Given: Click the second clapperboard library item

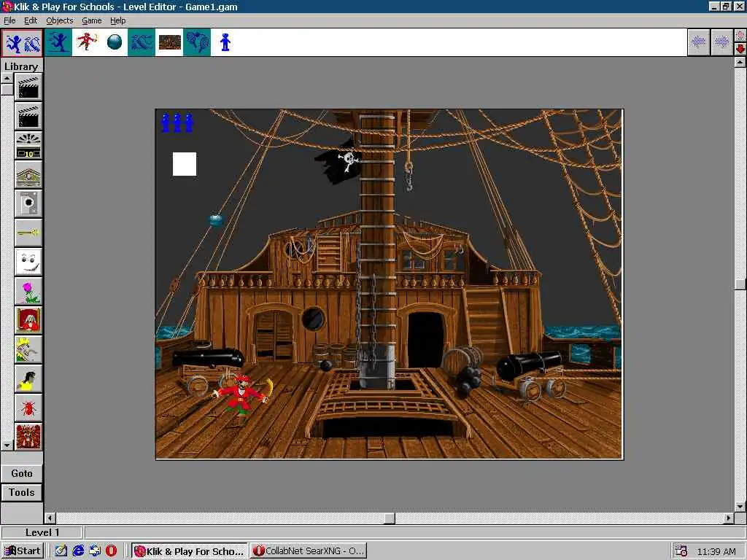Looking at the screenshot, I should tap(28, 116).
